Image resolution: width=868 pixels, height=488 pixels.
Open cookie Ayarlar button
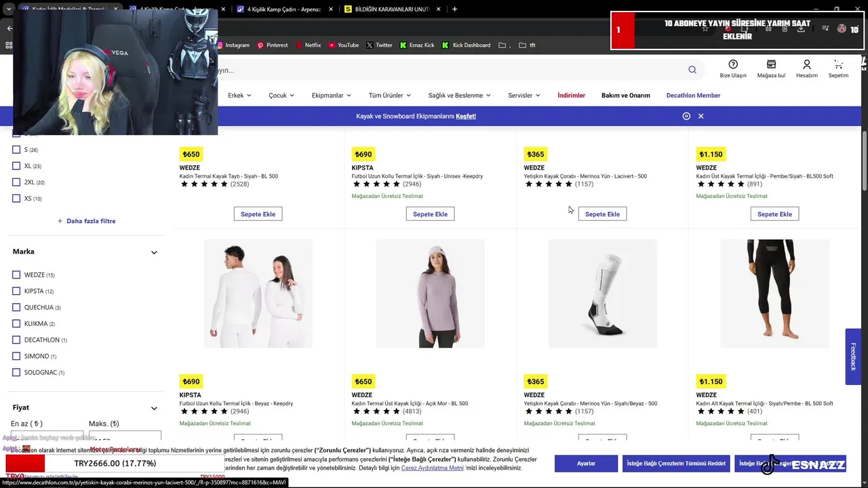[x=586, y=464]
